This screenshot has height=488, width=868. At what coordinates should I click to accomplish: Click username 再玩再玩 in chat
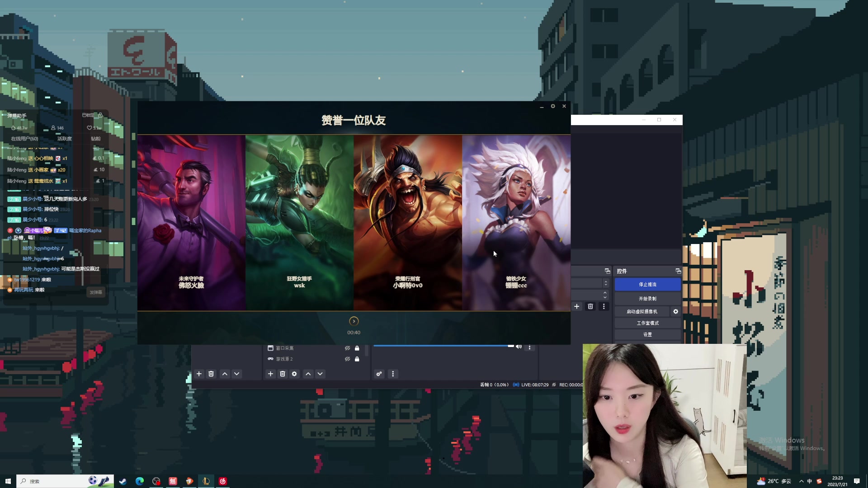point(24,290)
